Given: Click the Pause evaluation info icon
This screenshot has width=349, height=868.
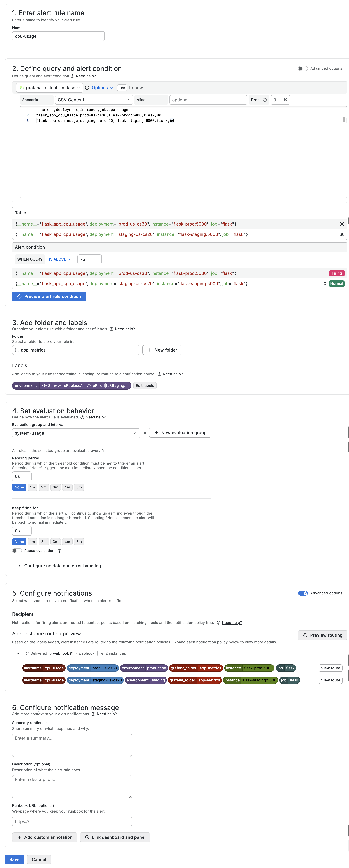Looking at the screenshot, I should [60, 551].
